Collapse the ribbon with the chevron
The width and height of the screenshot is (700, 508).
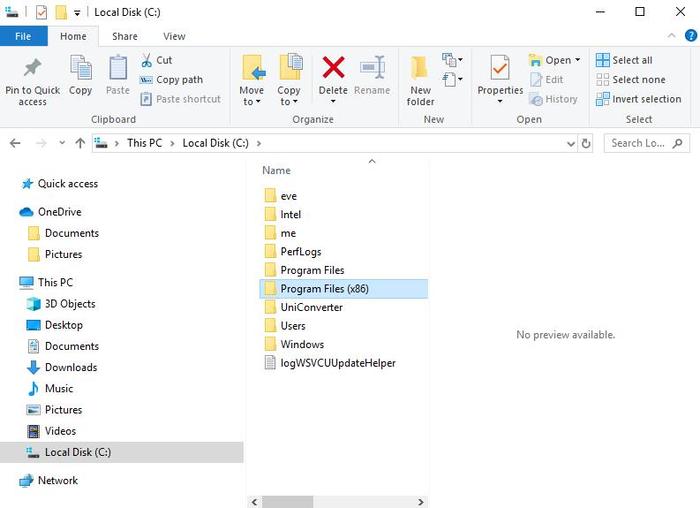671,36
